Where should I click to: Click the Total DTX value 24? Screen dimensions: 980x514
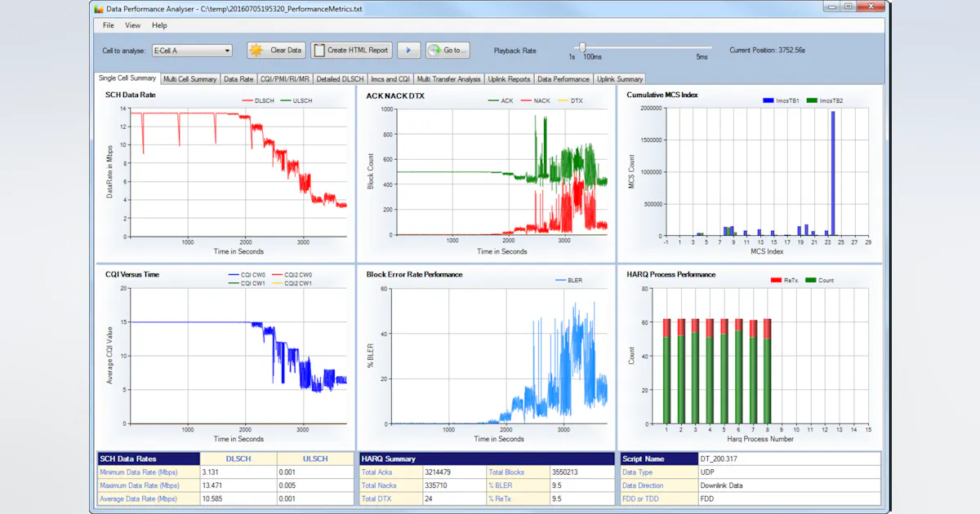pyautogui.click(x=453, y=498)
